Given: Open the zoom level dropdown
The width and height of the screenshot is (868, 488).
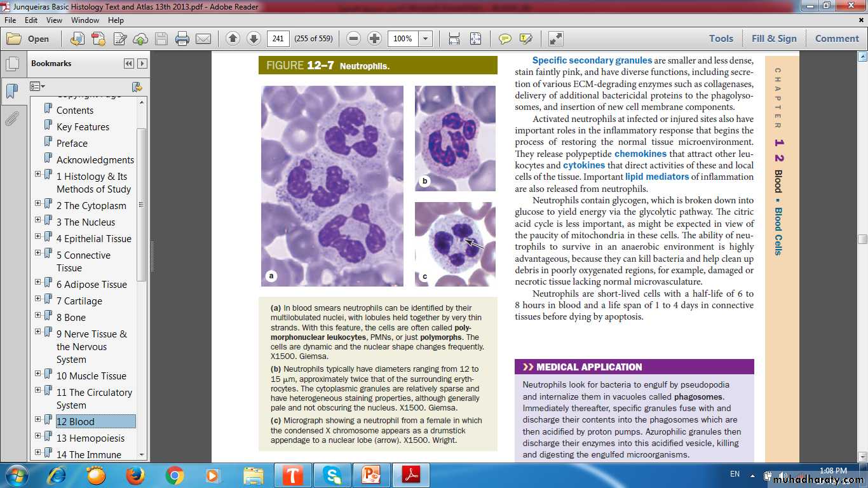Looking at the screenshot, I should [426, 39].
